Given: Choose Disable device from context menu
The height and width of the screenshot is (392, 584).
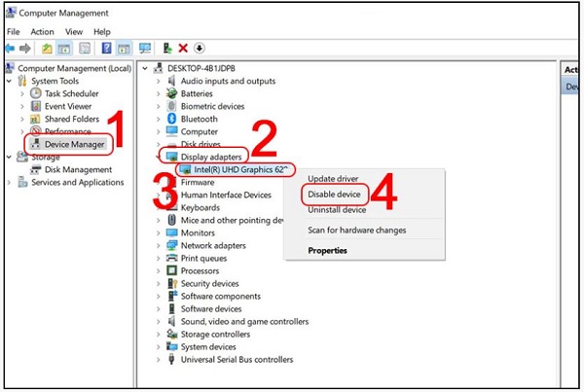Looking at the screenshot, I should (336, 194).
